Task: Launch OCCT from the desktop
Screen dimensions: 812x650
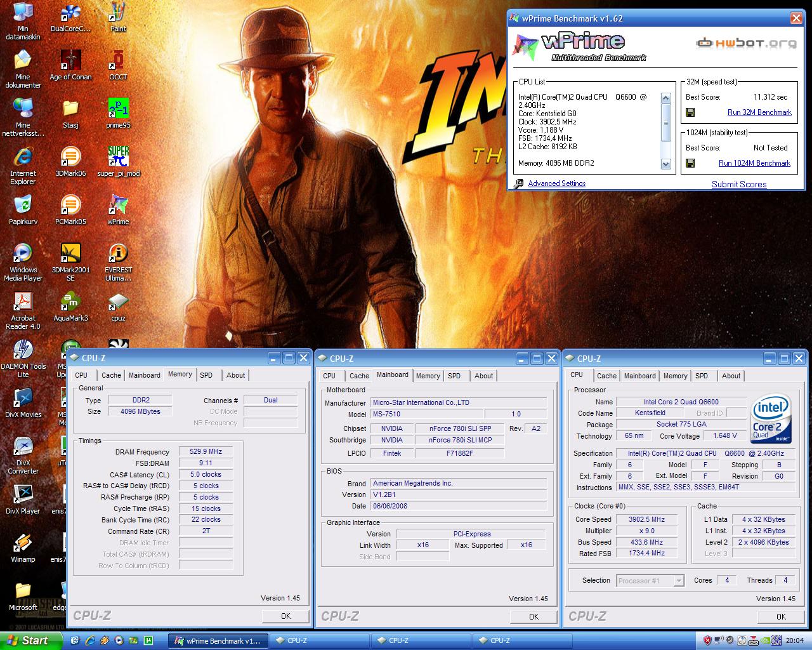Action: coord(118,65)
